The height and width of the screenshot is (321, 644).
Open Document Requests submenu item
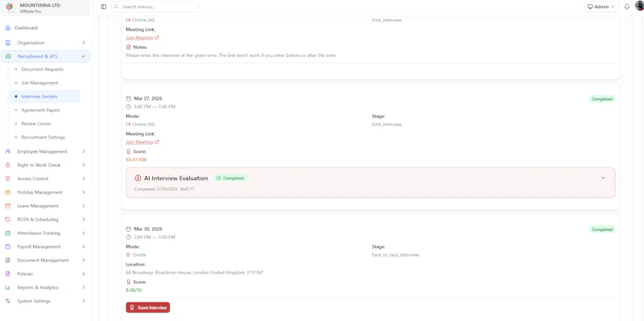point(43,69)
